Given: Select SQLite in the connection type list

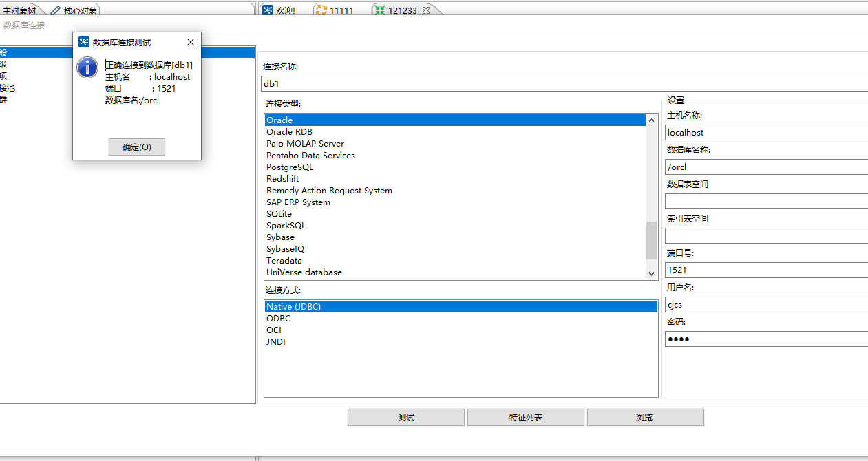Looking at the screenshot, I should click(x=279, y=213).
